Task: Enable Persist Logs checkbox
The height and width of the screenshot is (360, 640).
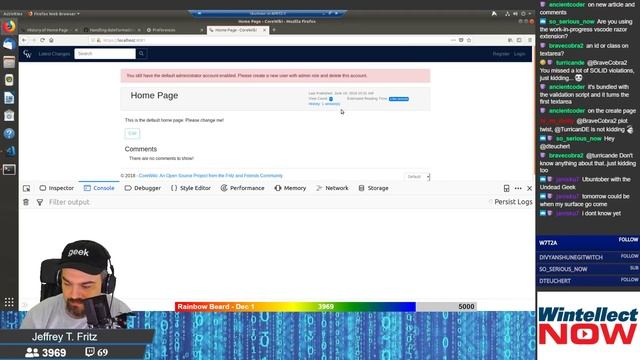Action: coord(491,202)
